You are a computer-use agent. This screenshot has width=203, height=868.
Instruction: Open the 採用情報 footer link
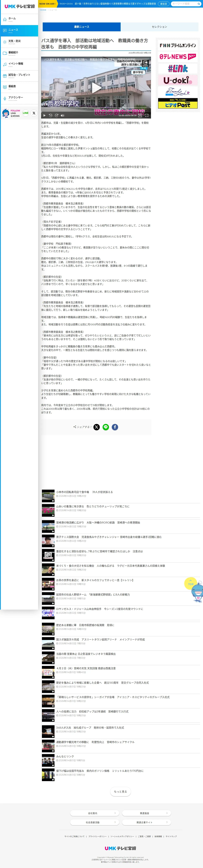click(x=158, y=837)
